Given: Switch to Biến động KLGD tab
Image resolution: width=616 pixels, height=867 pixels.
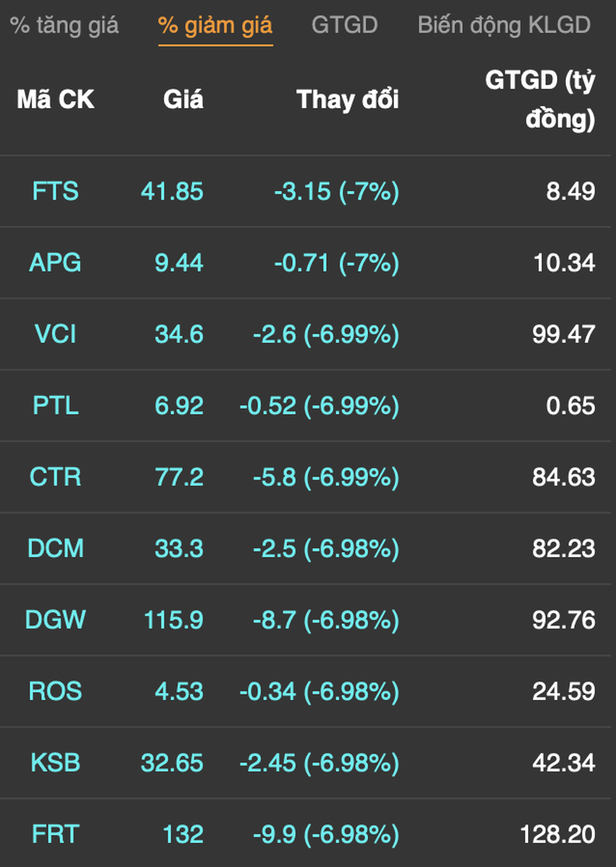Looking at the screenshot, I should tap(504, 26).
